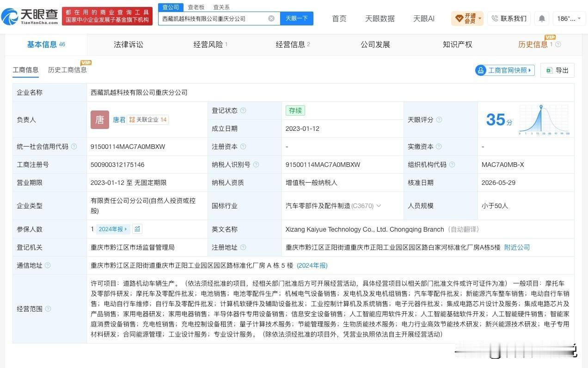The height and width of the screenshot is (368, 588).
Task: Click help icon next to 登记状态
Action: click(243, 110)
